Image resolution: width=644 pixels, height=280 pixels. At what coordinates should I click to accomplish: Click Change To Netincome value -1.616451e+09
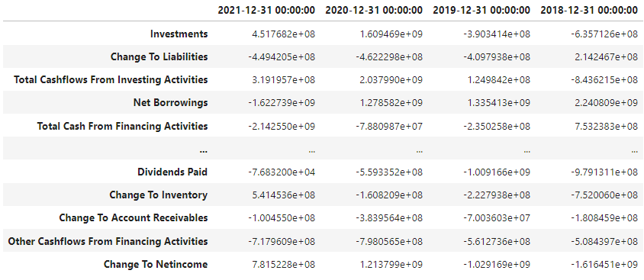pyautogui.click(x=604, y=264)
